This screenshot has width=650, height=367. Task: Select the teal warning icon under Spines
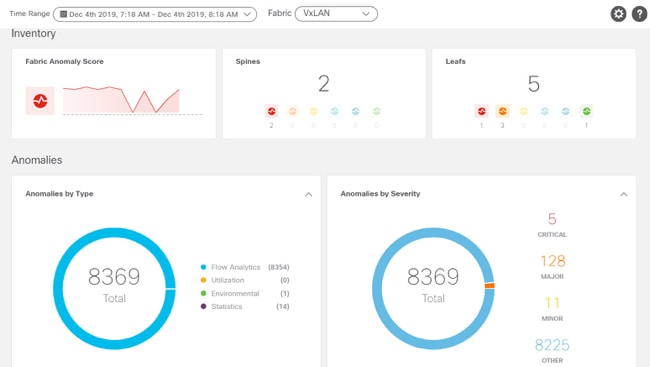click(335, 111)
